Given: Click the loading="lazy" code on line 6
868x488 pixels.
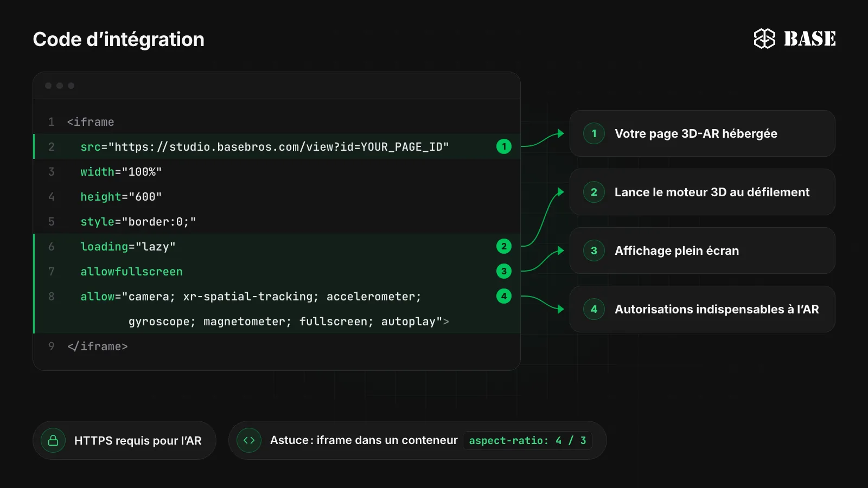Looking at the screenshot, I should pyautogui.click(x=128, y=247).
